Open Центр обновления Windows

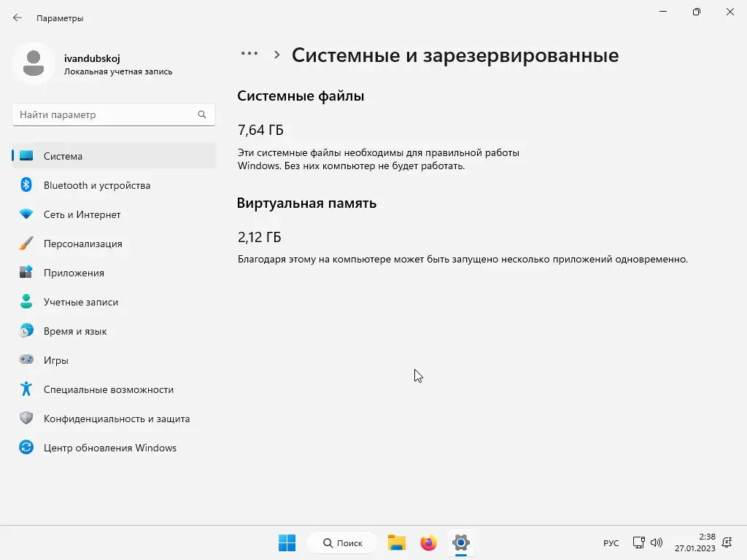(109, 448)
